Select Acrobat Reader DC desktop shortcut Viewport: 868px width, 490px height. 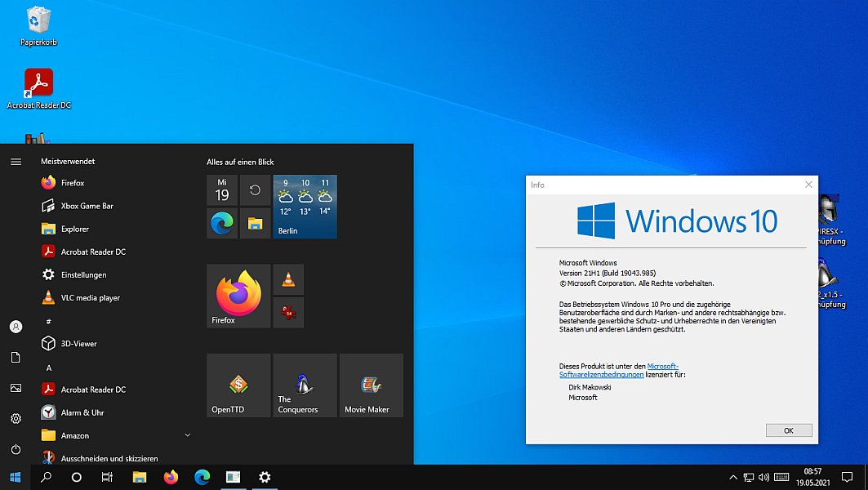click(38, 88)
